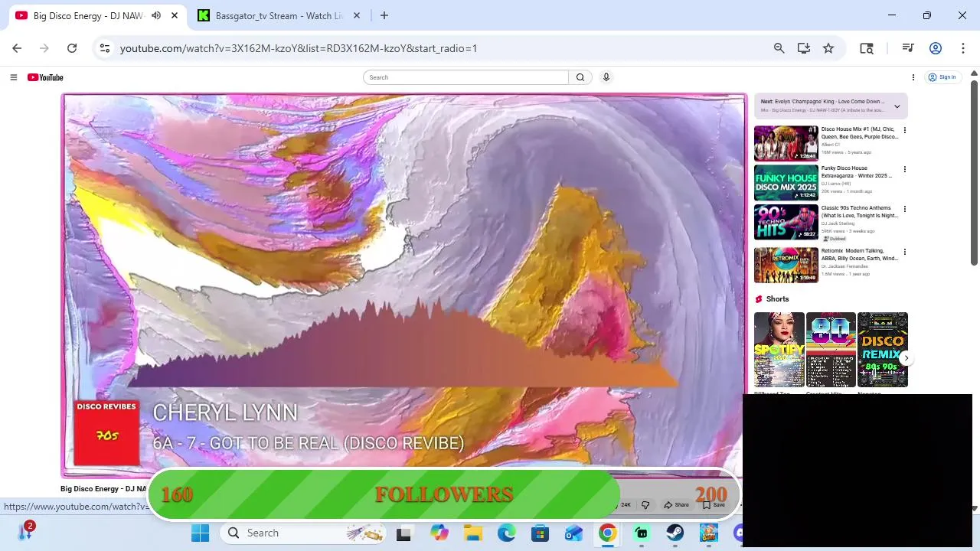Select the Big Disco Energy tab
Image resolution: width=980 pixels, height=551 pixels.
click(88, 15)
